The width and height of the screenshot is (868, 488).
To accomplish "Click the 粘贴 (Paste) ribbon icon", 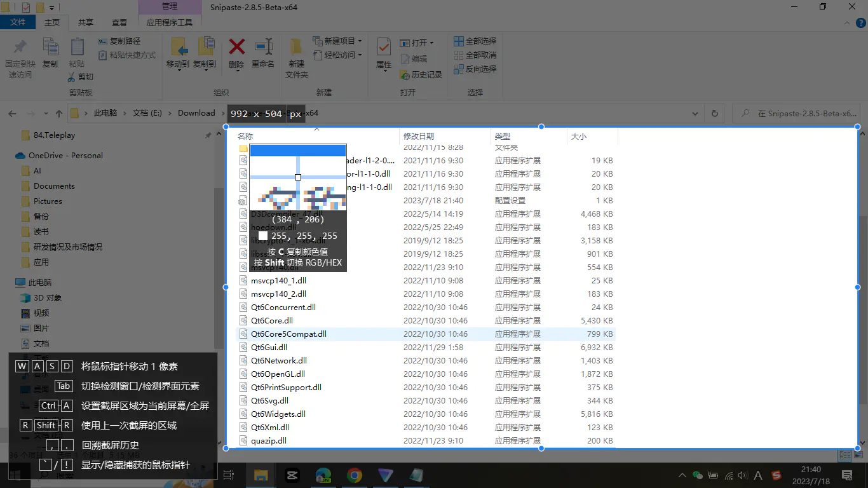I will point(77,46).
